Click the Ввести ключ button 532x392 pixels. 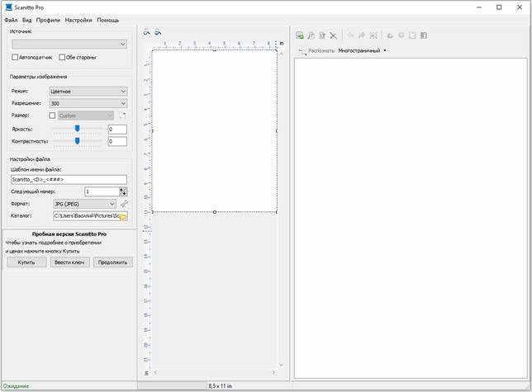coord(69,262)
